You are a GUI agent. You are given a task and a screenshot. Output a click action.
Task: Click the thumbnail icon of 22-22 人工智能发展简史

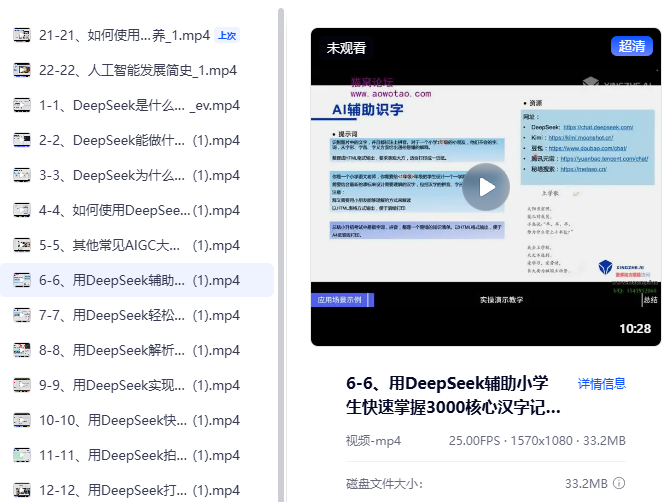pos(22,70)
